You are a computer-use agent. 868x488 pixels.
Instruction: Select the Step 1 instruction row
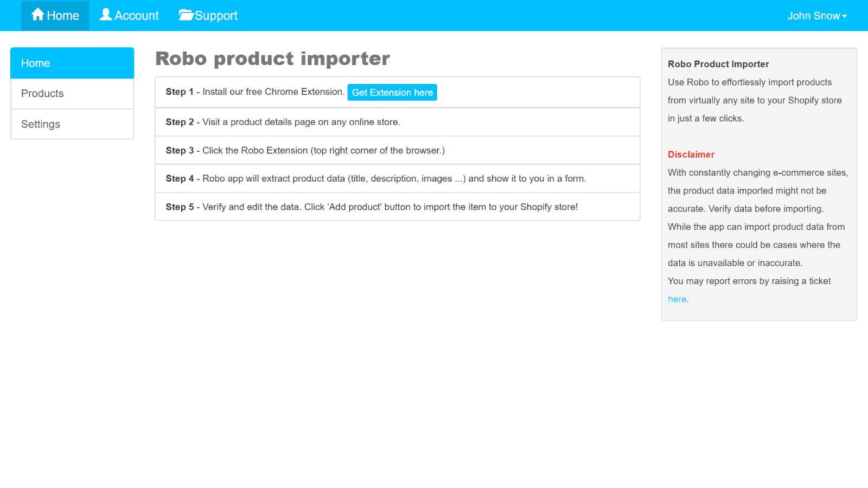click(398, 92)
